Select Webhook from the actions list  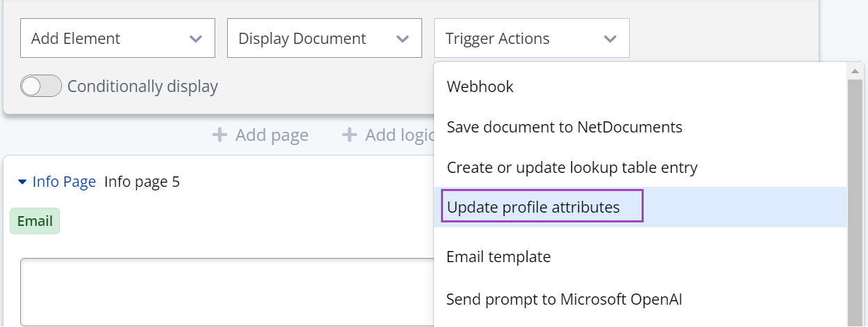tap(640, 86)
